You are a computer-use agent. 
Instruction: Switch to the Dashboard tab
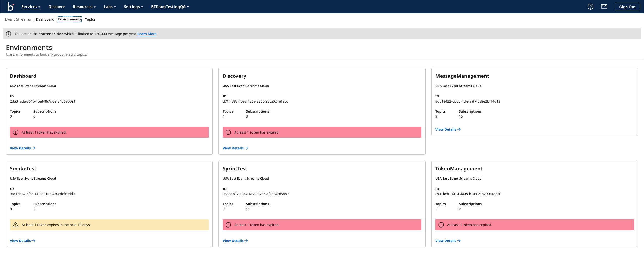(45, 19)
